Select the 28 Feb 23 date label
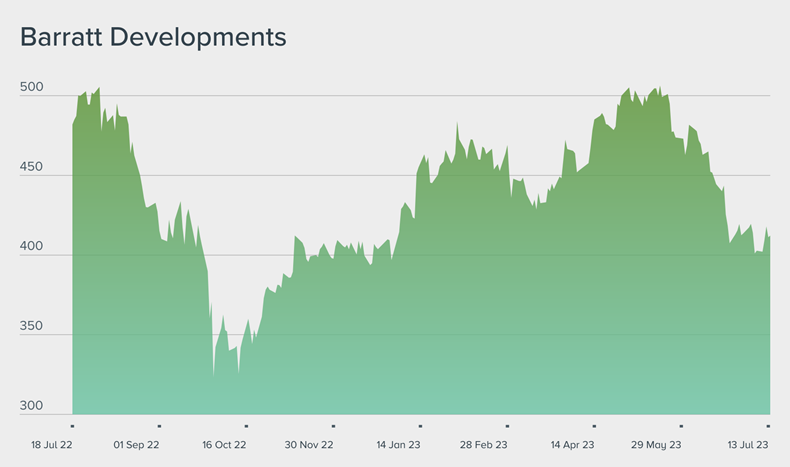 click(483, 444)
